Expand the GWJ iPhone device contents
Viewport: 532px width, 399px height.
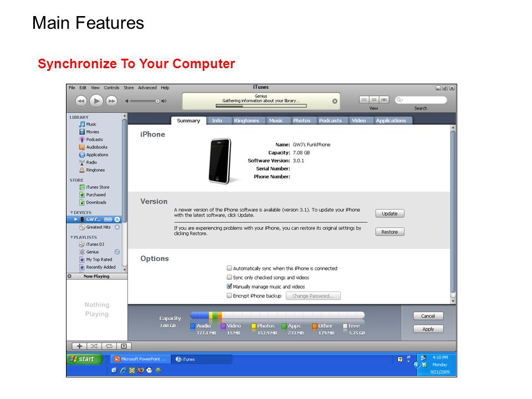pyautogui.click(x=76, y=219)
